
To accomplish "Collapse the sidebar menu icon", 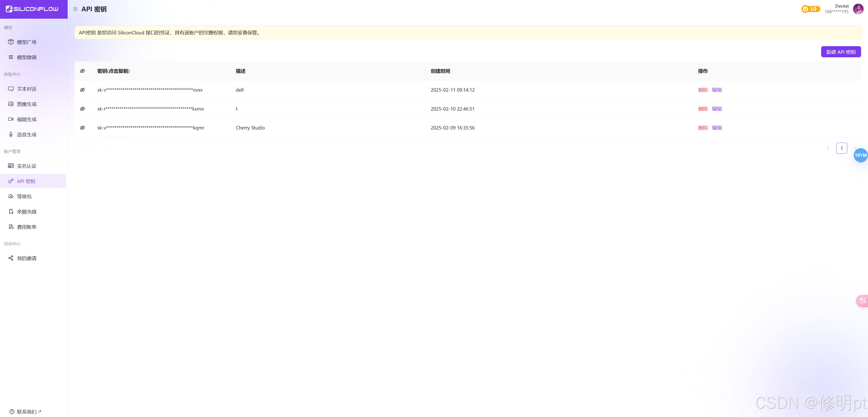I will tap(75, 9).
